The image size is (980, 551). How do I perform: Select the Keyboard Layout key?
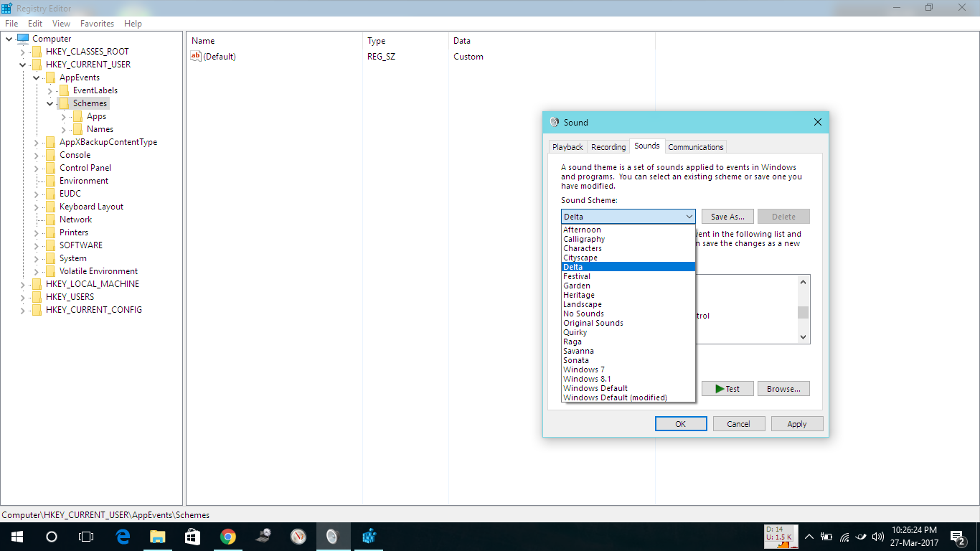(x=91, y=207)
